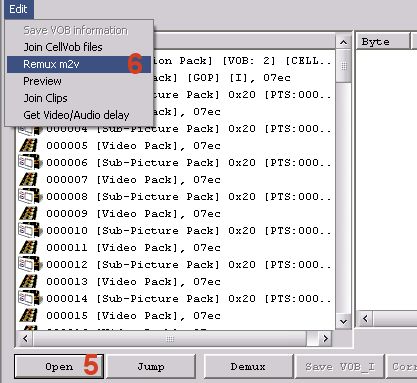
Task: Click pack list scroll-up arrow
Action: click(343, 42)
